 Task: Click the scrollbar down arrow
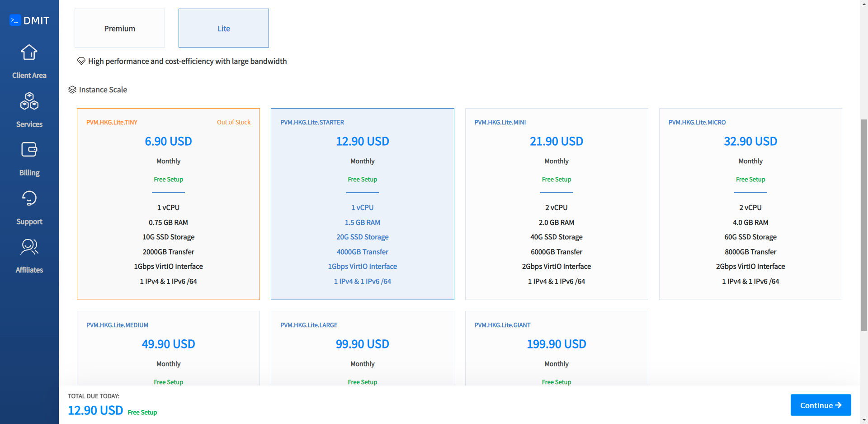(x=864, y=420)
